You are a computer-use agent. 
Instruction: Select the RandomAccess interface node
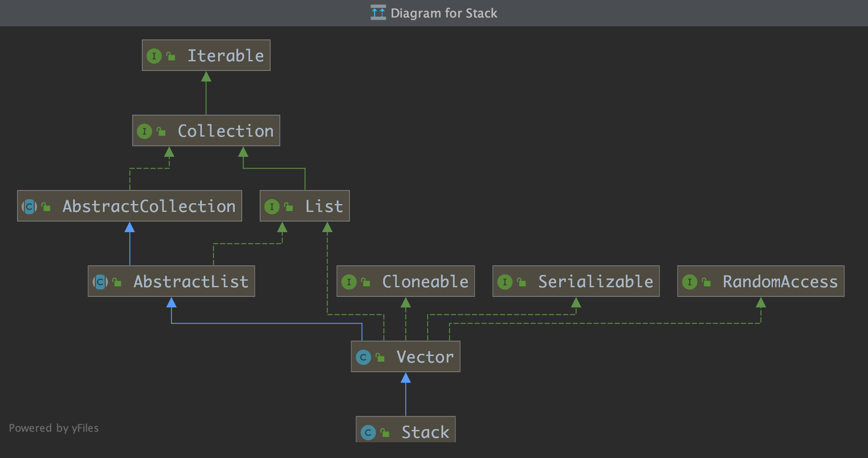point(761,281)
